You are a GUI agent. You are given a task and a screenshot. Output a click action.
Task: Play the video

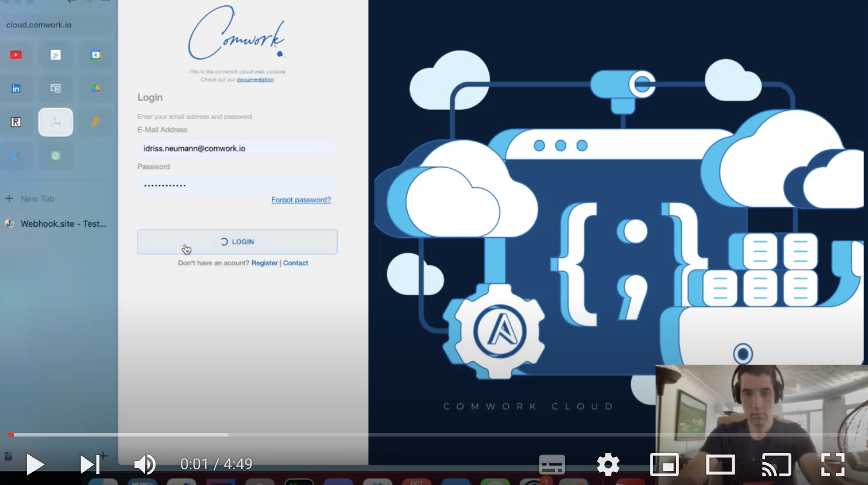[35, 465]
